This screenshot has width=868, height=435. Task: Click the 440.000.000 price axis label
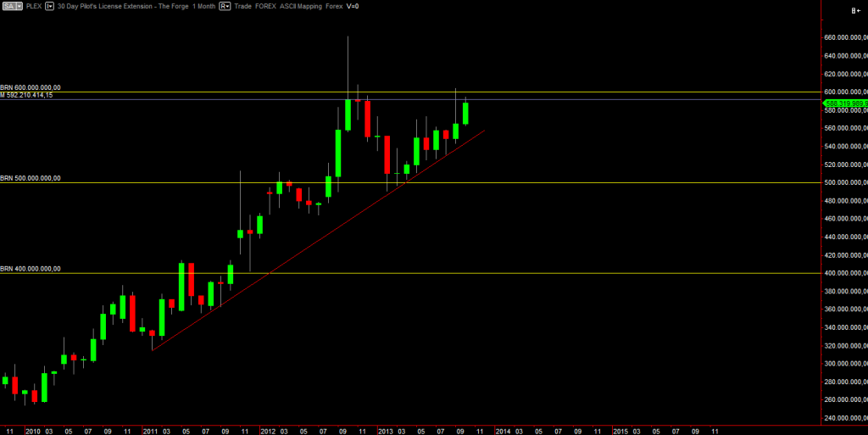click(846, 237)
